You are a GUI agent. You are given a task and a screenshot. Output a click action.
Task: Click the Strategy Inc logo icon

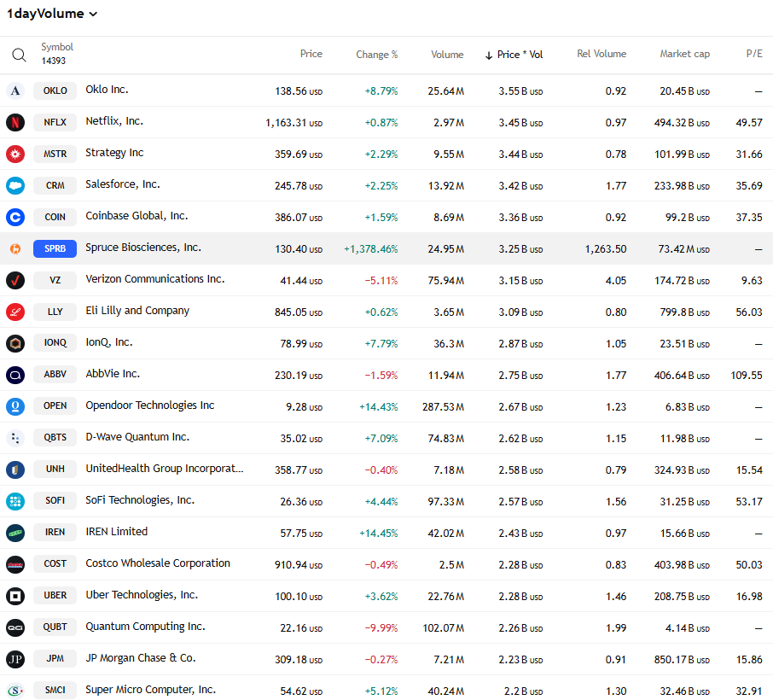[15, 154]
